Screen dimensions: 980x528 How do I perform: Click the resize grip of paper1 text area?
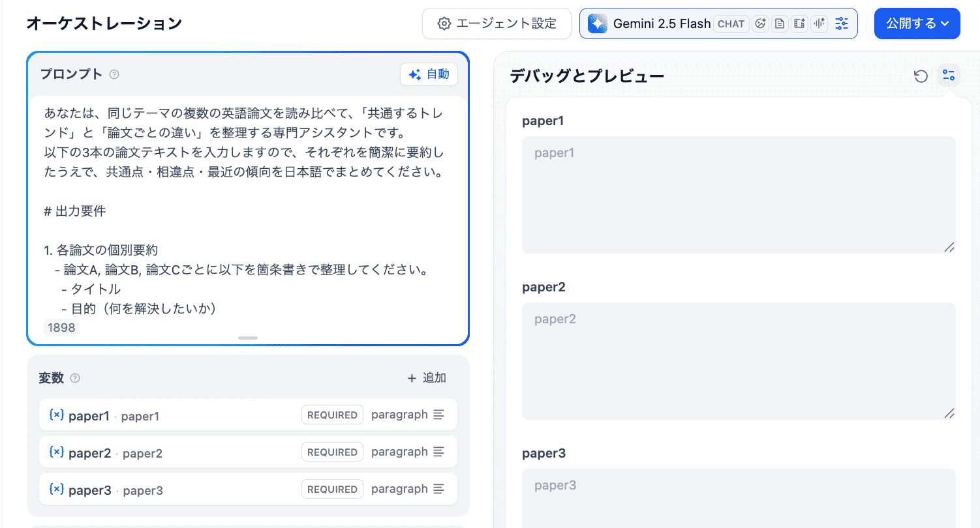point(949,247)
